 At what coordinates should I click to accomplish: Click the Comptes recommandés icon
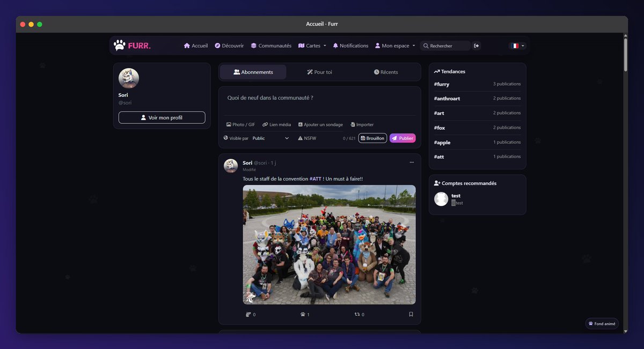tap(437, 183)
